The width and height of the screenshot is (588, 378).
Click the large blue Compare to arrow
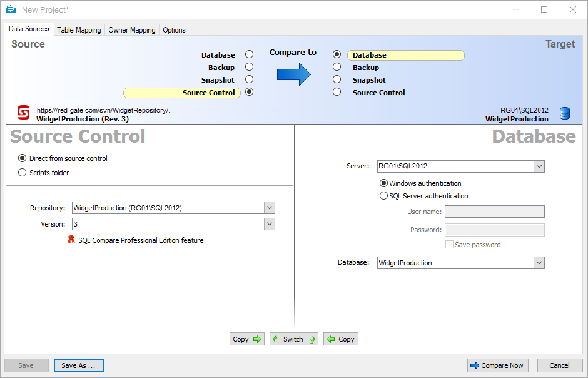coord(294,74)
